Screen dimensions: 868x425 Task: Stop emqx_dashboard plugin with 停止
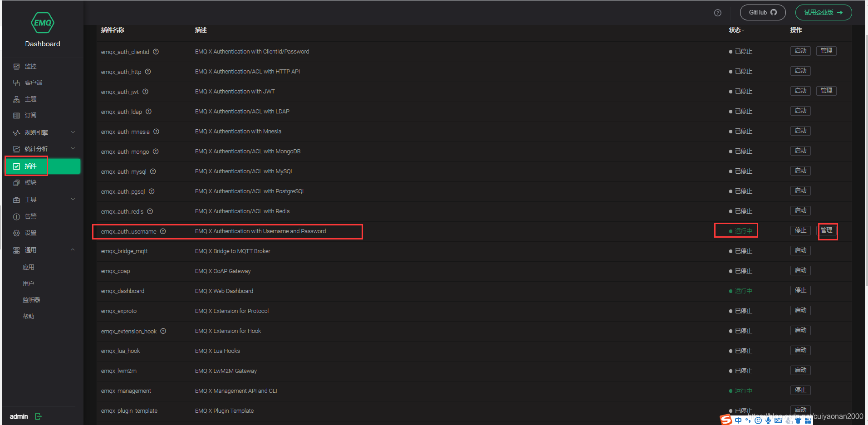click(800, 290)
